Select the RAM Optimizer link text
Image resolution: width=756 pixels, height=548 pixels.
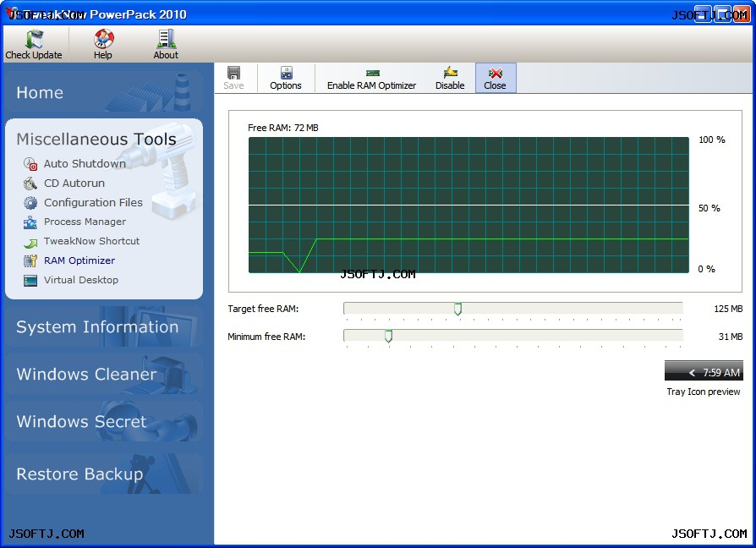[79, 260]
